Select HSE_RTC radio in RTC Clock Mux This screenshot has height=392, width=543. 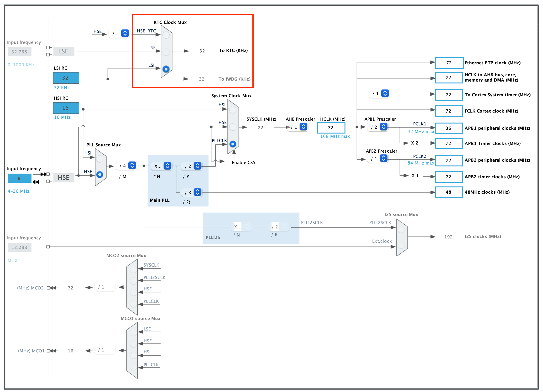166,35
